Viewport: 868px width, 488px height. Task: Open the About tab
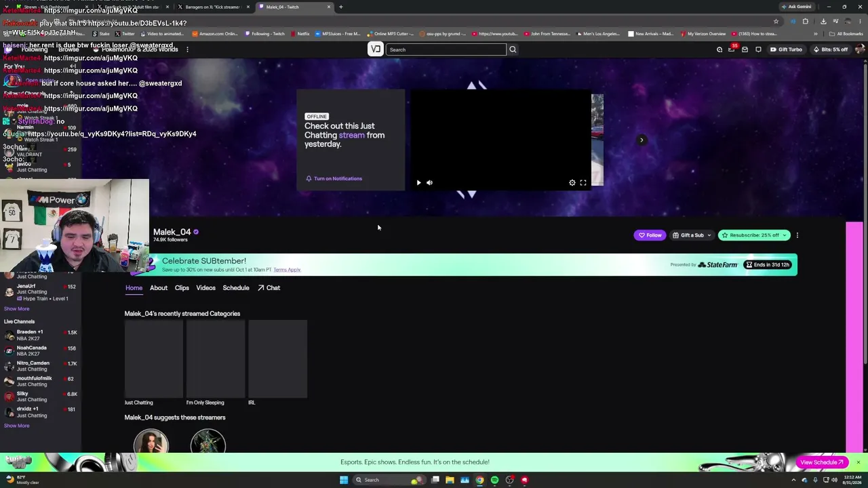point(159,288)
